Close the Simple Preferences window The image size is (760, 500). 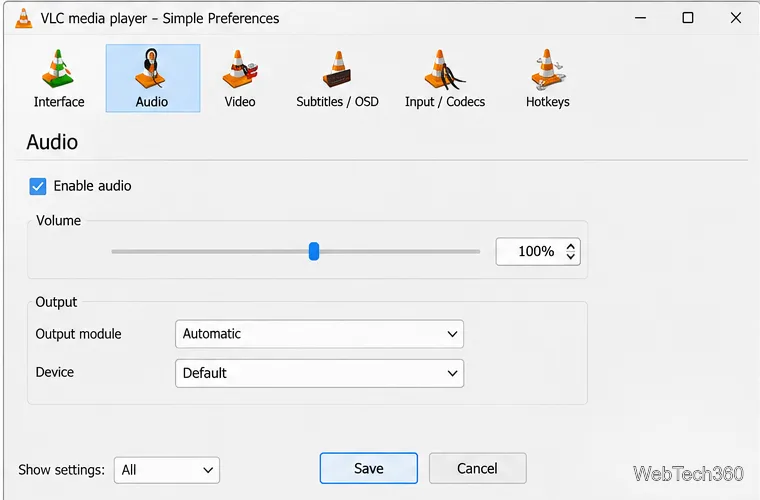[736, 18]
